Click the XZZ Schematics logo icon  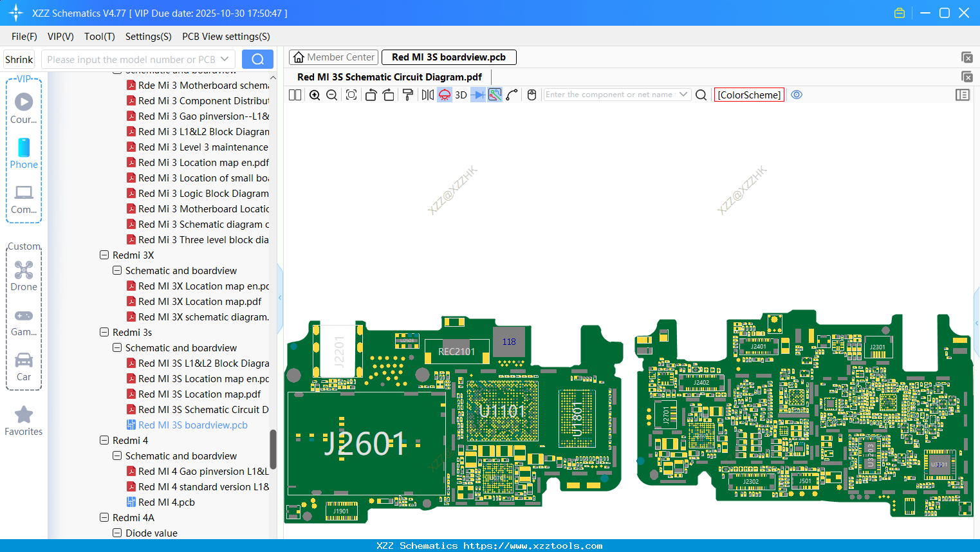click(16, 13)
